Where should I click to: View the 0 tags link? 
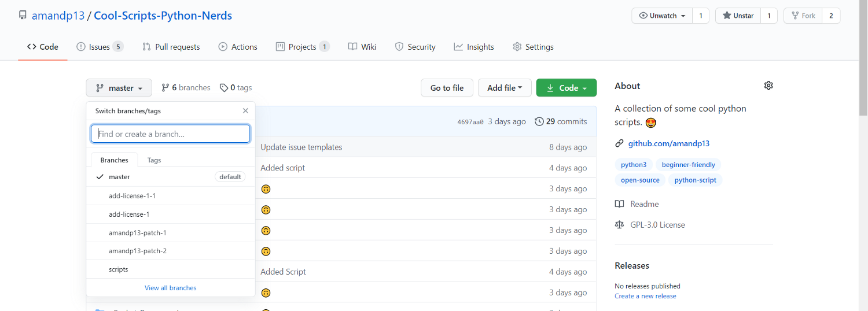coord(236,88)
